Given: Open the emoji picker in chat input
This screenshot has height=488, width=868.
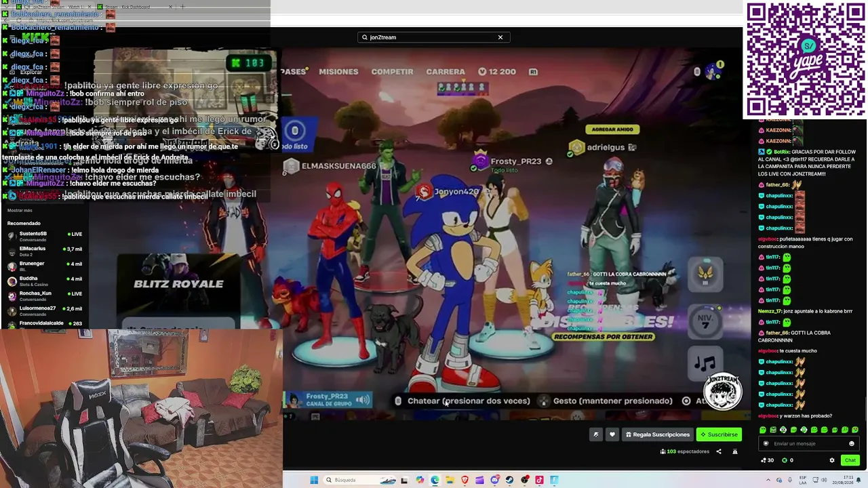Looking at the screenshot, I should (x=852, y=444).
